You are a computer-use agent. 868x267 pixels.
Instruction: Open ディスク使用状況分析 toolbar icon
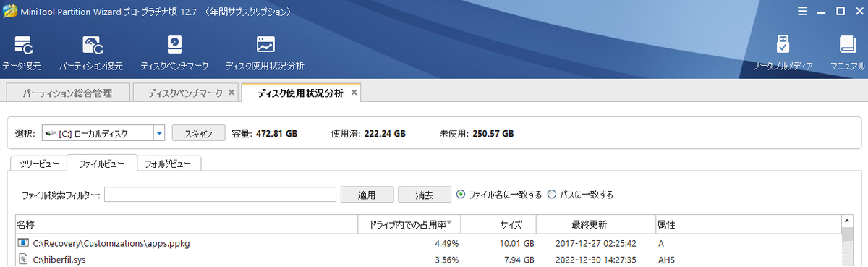point(265,54)
